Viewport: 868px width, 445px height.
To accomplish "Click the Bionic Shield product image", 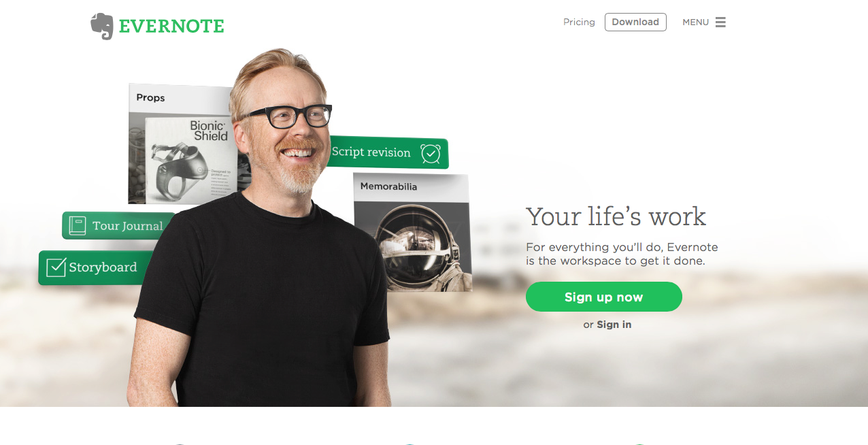I will (x=182, y=158).
